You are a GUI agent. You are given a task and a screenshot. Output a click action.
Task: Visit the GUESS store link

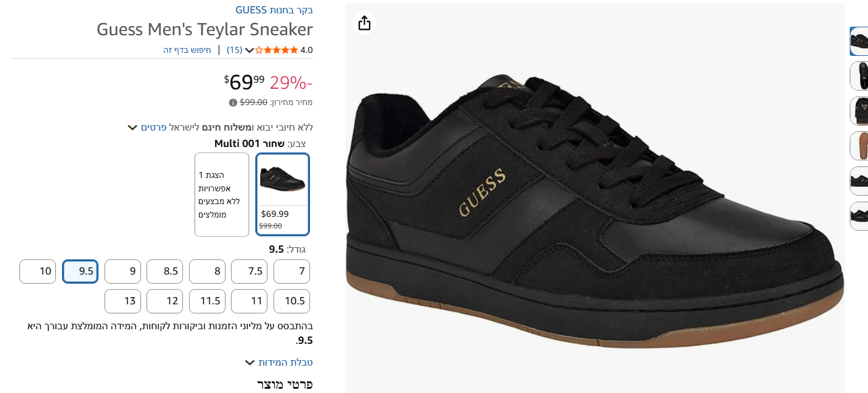[x=274, y=10]
